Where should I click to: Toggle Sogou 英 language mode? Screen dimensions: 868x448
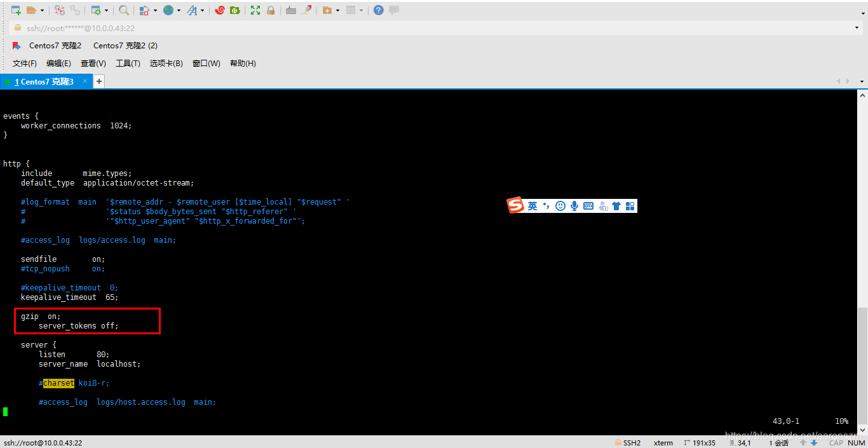click(x=532, y=206)
